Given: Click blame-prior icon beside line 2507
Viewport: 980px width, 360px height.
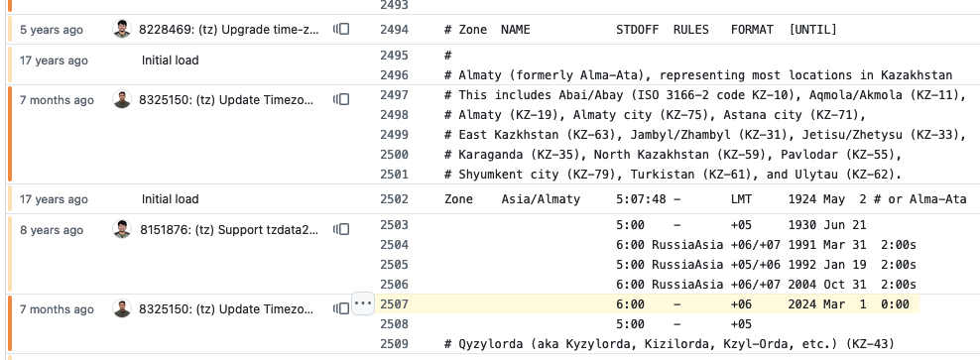Looking at the screenshot, I should click(340, 308).
